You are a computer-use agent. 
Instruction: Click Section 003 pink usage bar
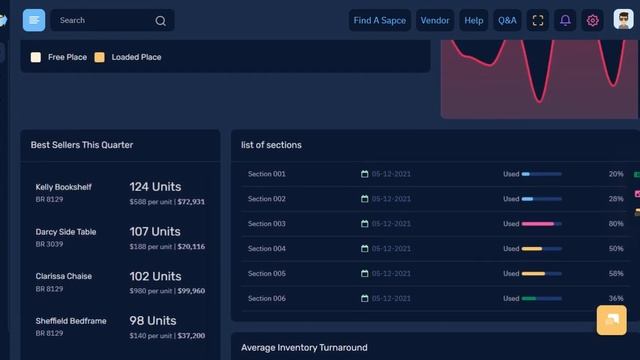click(542, 224)
